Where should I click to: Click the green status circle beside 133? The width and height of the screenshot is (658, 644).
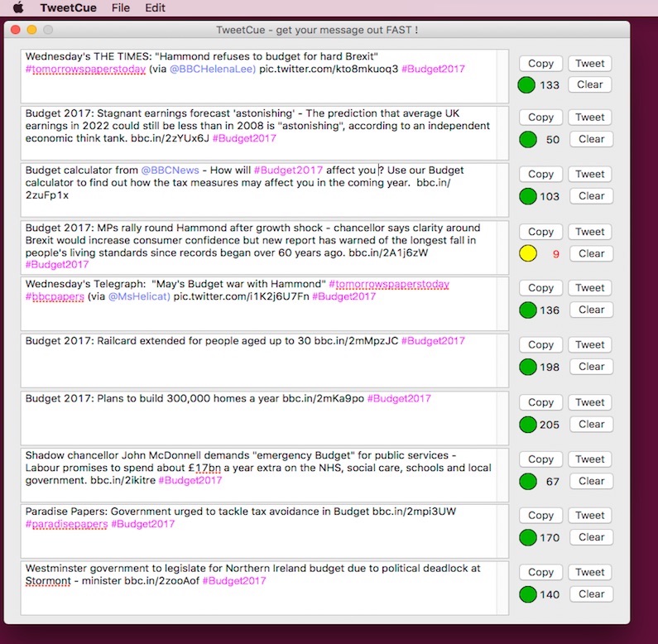point(526,84)
